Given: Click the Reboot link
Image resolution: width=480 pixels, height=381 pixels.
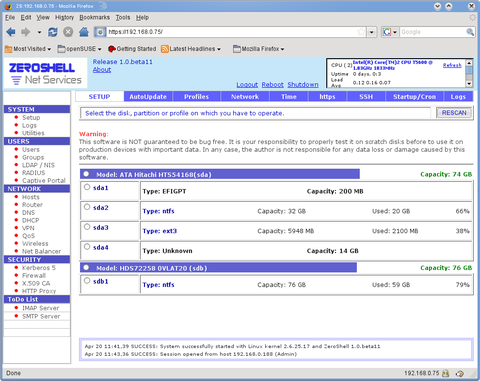Looking at the screenshot, I should point(272,85).
